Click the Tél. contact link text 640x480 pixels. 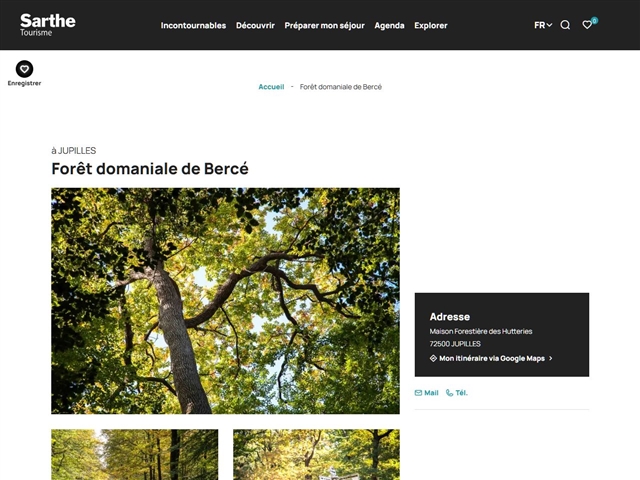461,393
